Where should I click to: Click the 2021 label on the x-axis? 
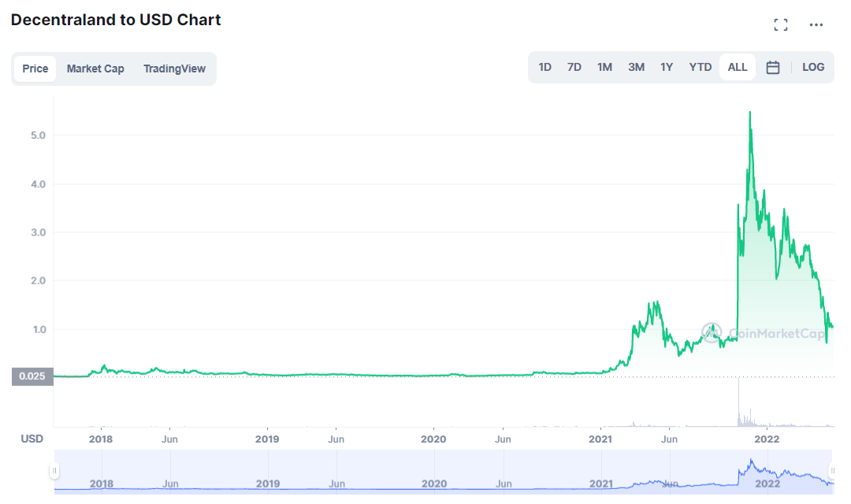point(600,439)
